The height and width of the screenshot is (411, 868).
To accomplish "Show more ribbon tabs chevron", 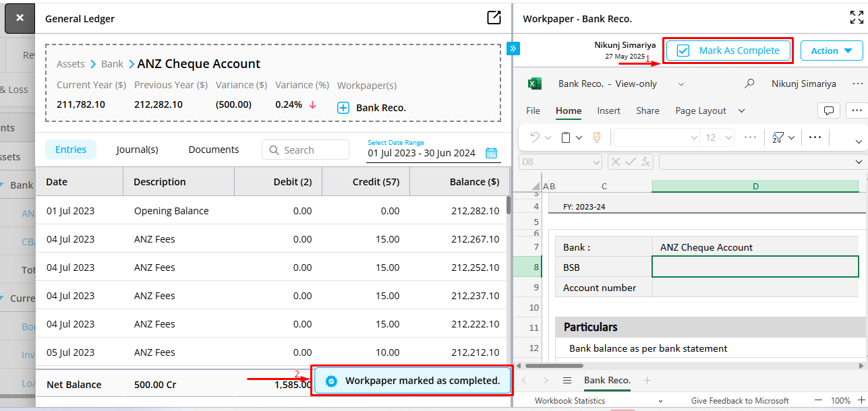I will (x=741, y=110).
